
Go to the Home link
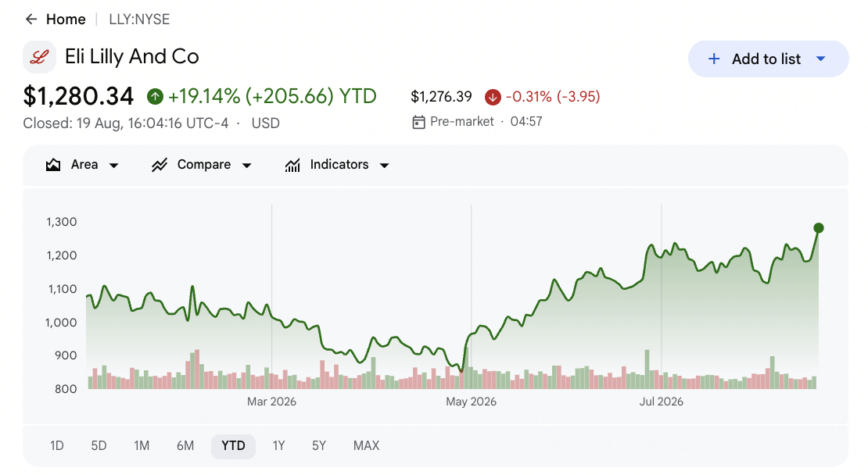pos(66,20)
